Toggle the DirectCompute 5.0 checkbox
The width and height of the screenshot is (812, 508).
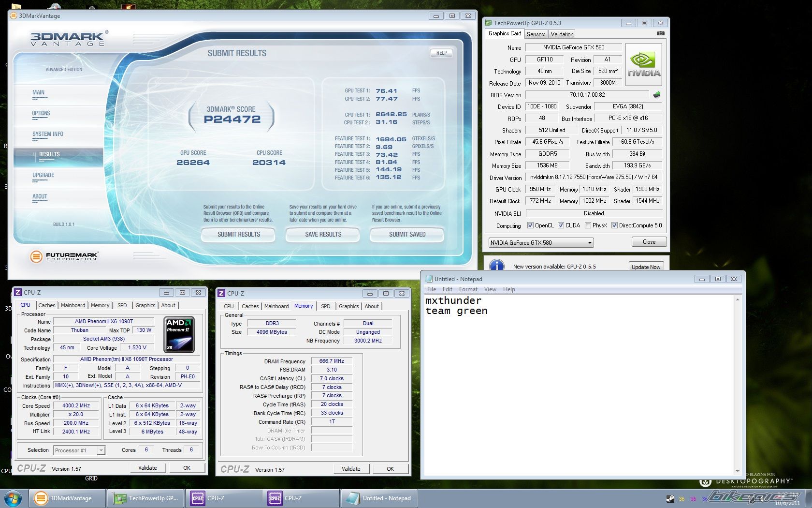614,225
